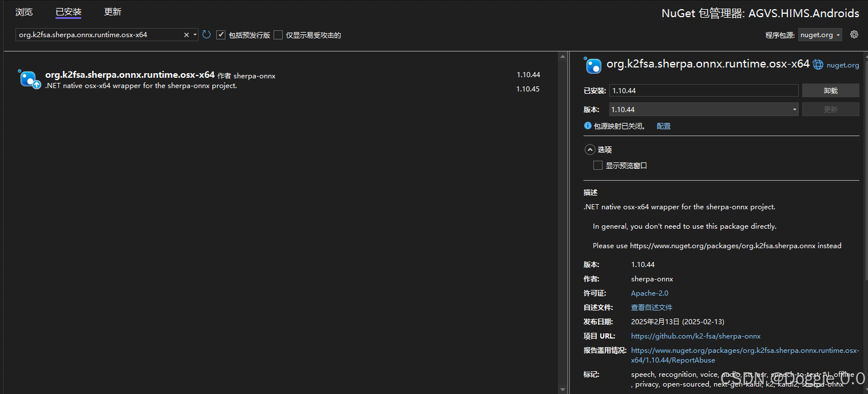Click version 1.10.45 in the list row
868x394 pixels.
[528, 89]
